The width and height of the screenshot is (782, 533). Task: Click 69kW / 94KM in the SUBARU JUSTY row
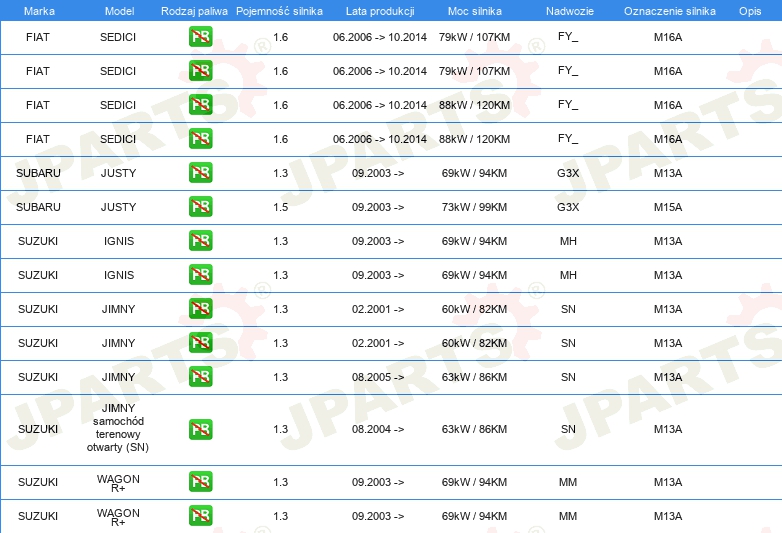coord(474,173)
